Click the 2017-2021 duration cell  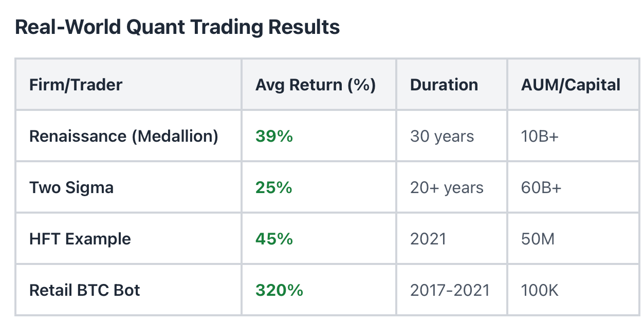[x=450, y=290]
